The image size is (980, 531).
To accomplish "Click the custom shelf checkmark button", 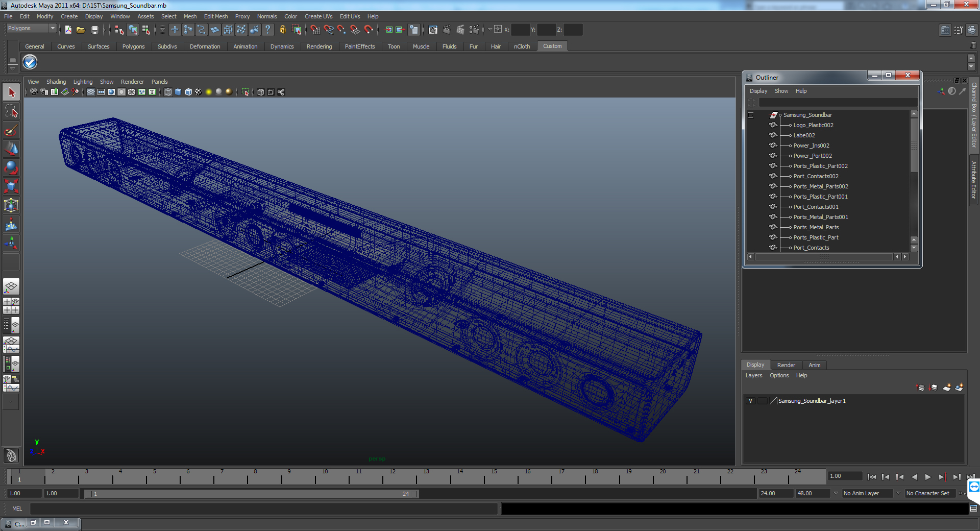I will 30,62.
